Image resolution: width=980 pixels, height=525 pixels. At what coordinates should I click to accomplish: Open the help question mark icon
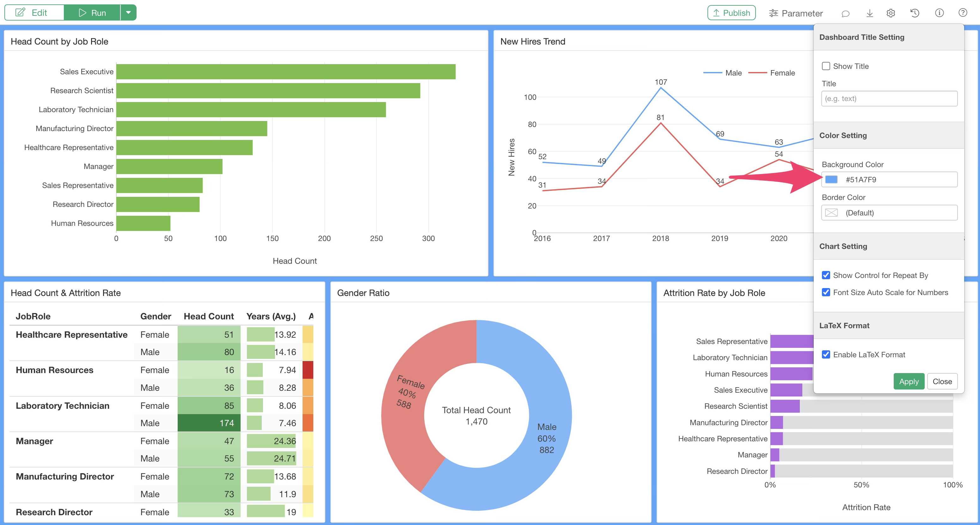pyautogui.click(x=963, y=13)
